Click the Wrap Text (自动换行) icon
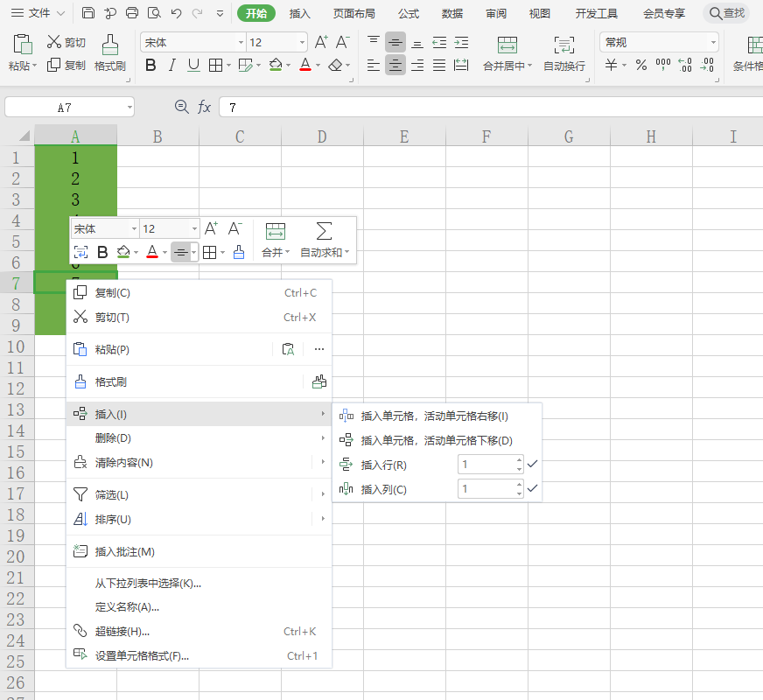 [564, 45]
